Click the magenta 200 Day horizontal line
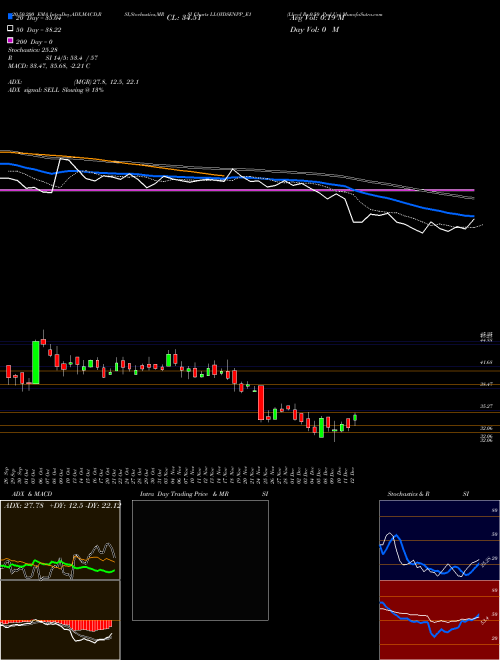 coord(237,190)
